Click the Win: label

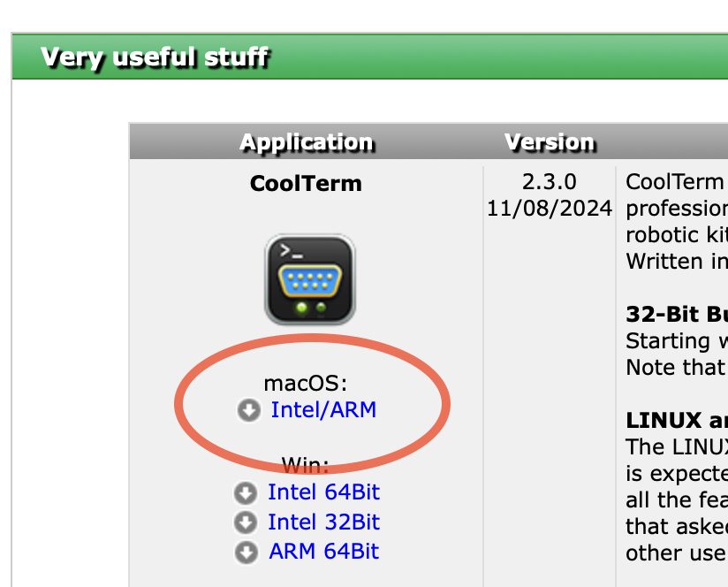(x=306, y=465)
